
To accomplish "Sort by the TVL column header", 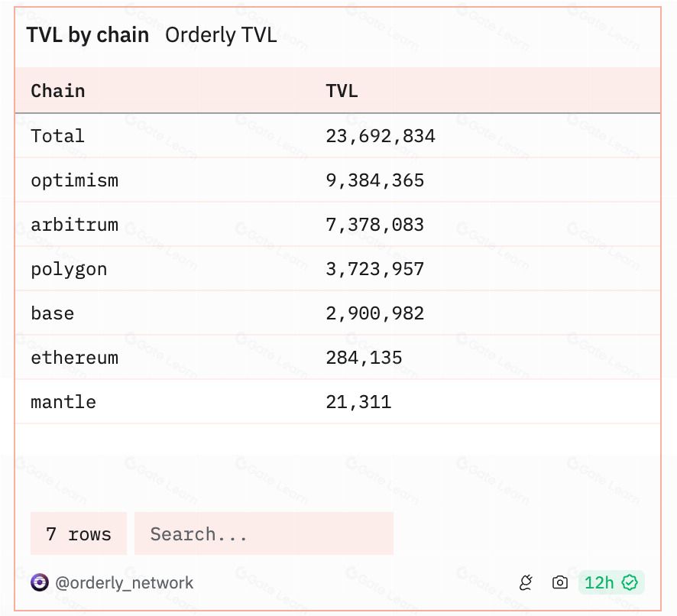I will point(342,91).
